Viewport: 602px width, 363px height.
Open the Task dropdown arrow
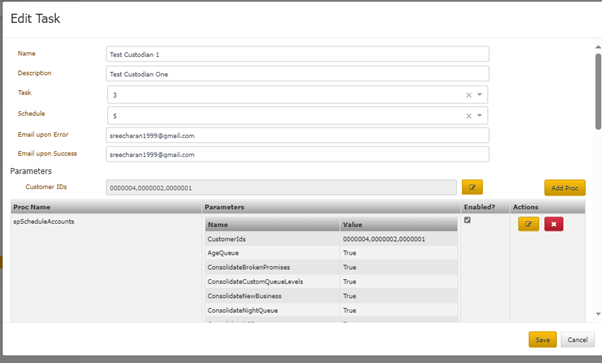point(480,94)
